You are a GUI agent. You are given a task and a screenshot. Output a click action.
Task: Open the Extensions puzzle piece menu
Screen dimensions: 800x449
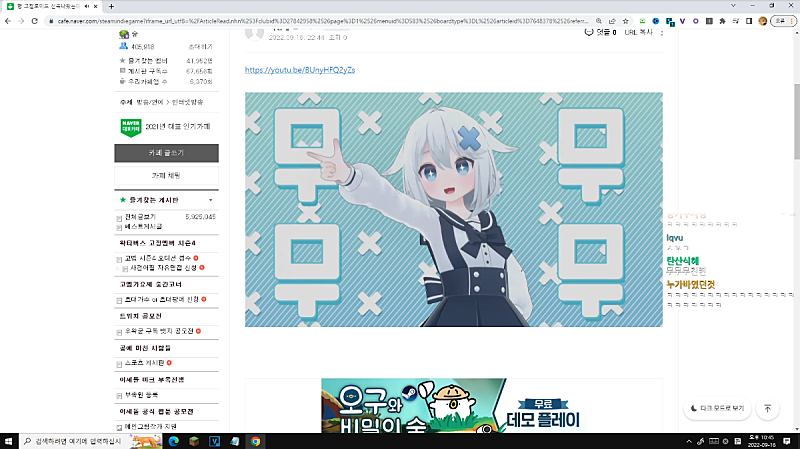[x=722, y=21]
